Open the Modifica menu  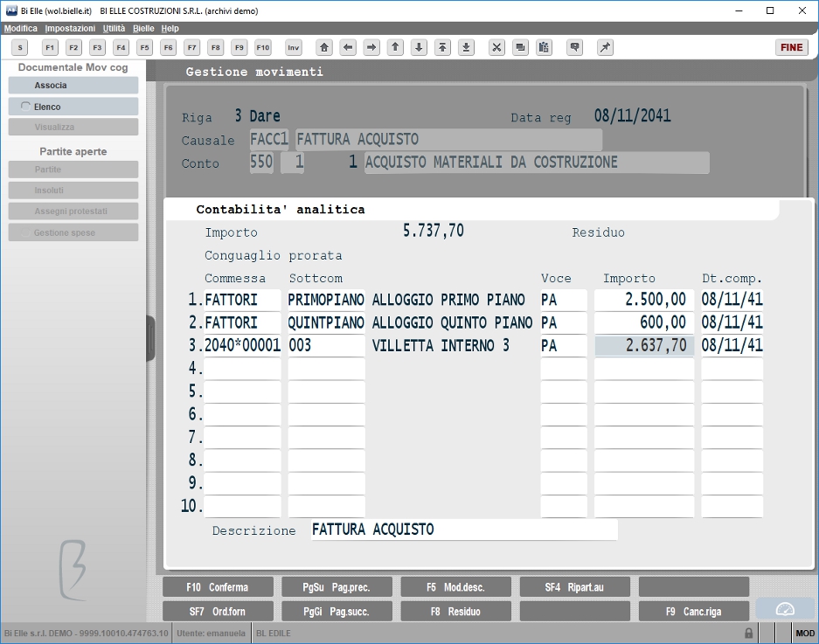[x=21, y=28]
